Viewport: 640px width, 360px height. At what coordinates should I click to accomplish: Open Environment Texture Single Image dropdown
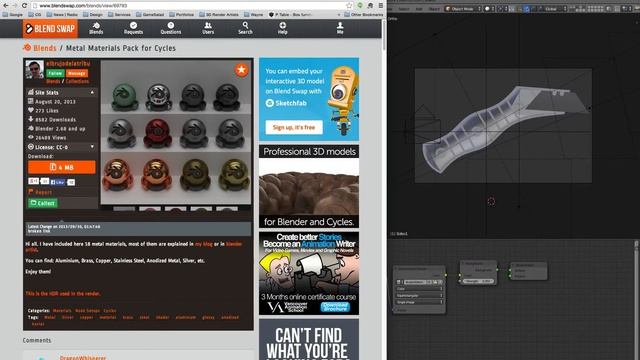(419, 302)
